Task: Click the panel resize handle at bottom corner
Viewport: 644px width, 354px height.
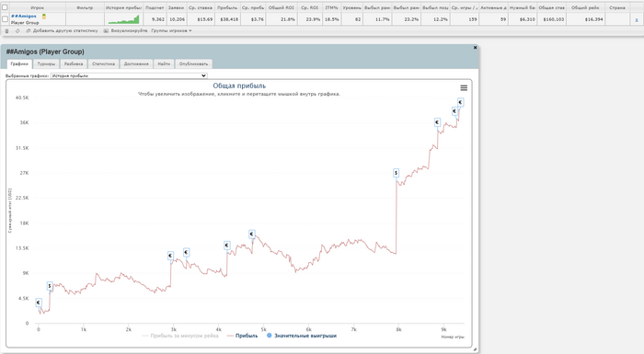Action: [x=475, y=349]
